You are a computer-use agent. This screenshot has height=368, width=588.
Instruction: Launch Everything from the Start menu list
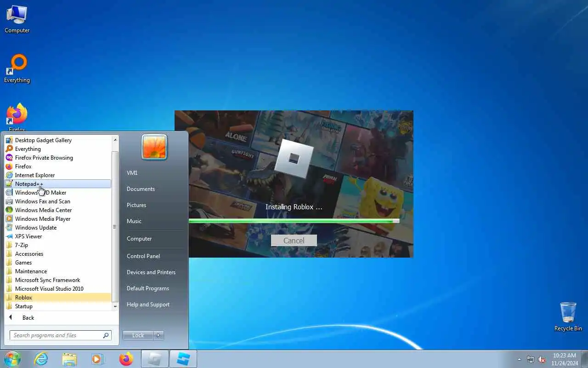(58, 149)
